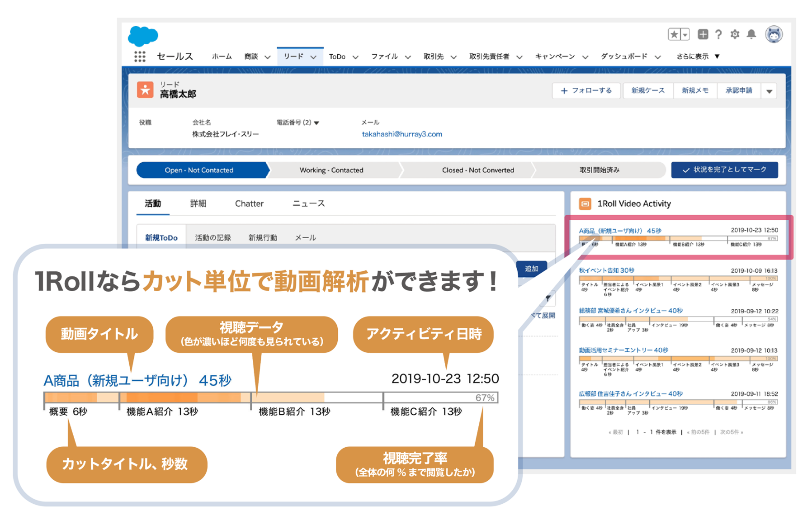The image size is (812, 525).
Task: Click the 最初 pagination link
Action: pyautogui.click(x=616, y=432)
